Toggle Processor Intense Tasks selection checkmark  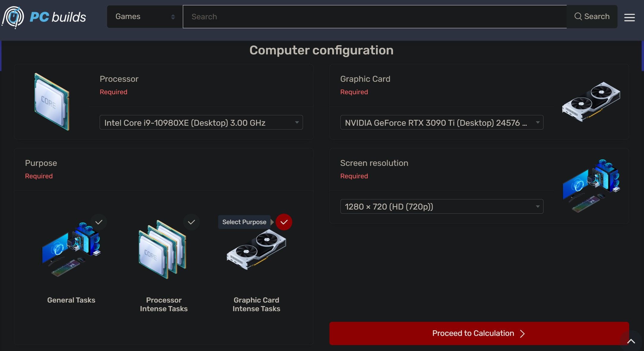(191, 222)
